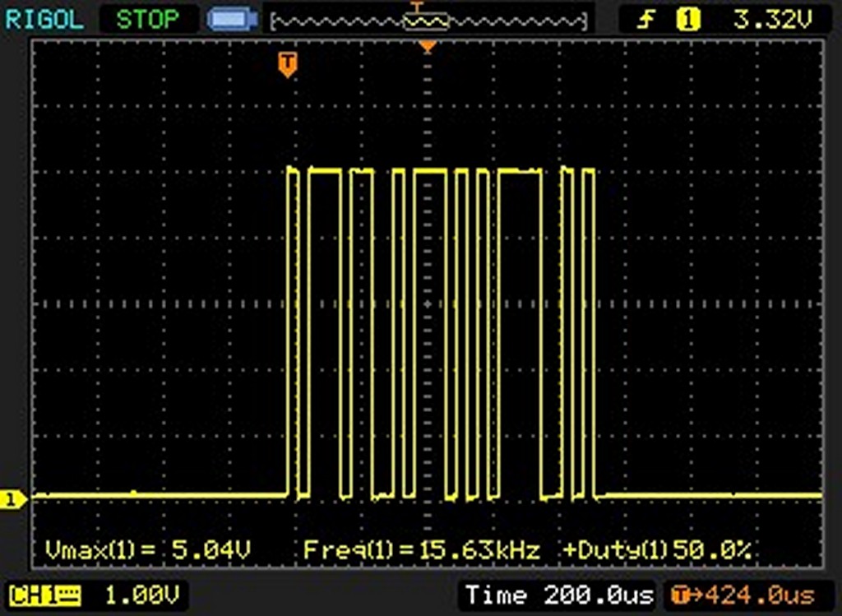Screen dimensions: 842x616
Task: Click the blue battery-shaped memory icon
Action: click(x=232, y=20)
